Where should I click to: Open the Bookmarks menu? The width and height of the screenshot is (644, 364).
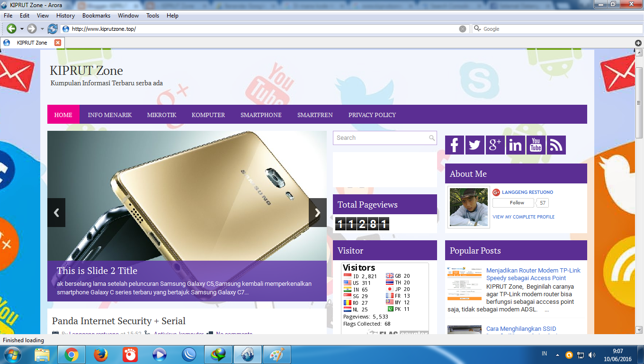coord(96,15)
